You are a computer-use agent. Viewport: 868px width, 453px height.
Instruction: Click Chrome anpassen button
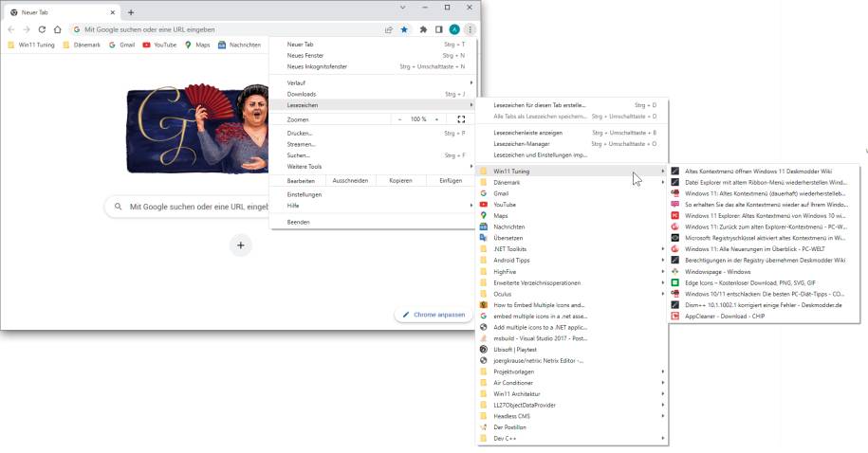coord(434,315)
